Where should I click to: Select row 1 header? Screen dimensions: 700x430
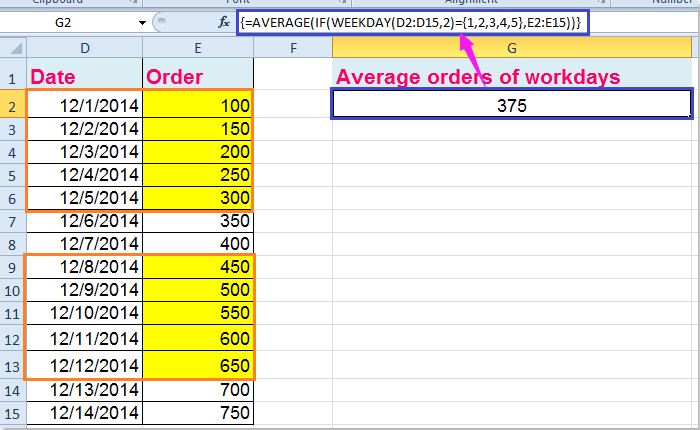click(11, 77)
